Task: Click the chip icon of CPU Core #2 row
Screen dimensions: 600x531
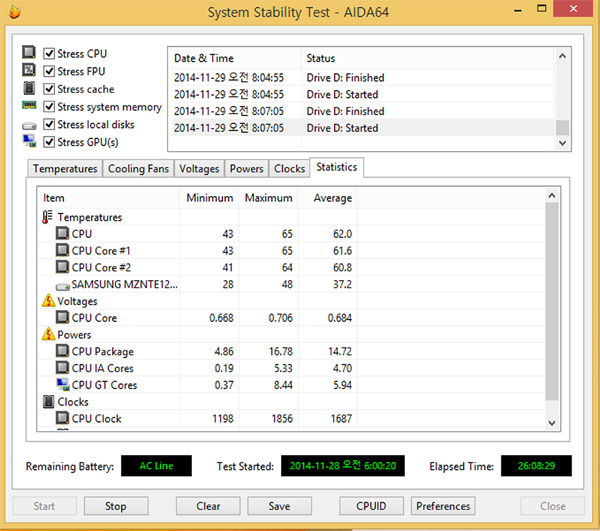Action: pos(62,267)
